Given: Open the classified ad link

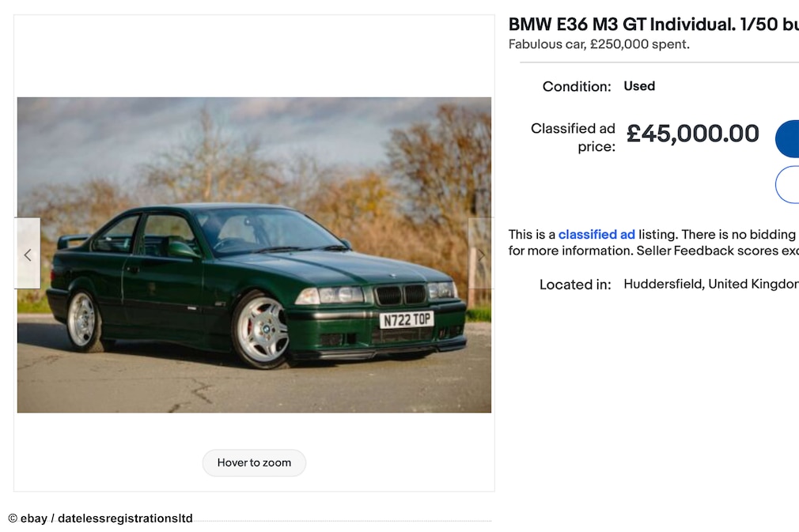Looking at the screenshot, I should click(596, 234).
